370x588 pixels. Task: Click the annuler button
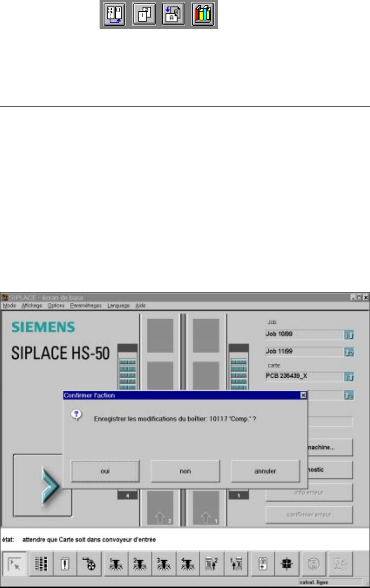(265, 471)
